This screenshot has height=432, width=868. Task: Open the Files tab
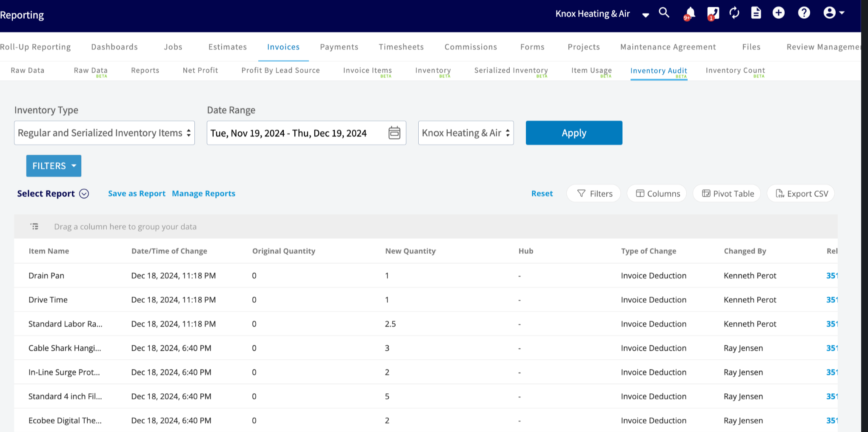coord(751,47)
